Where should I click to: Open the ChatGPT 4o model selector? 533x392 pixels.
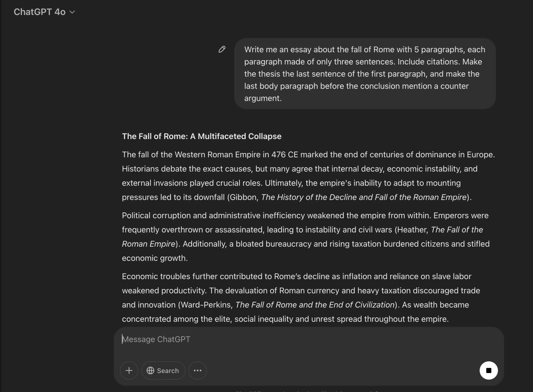[40, 12]
